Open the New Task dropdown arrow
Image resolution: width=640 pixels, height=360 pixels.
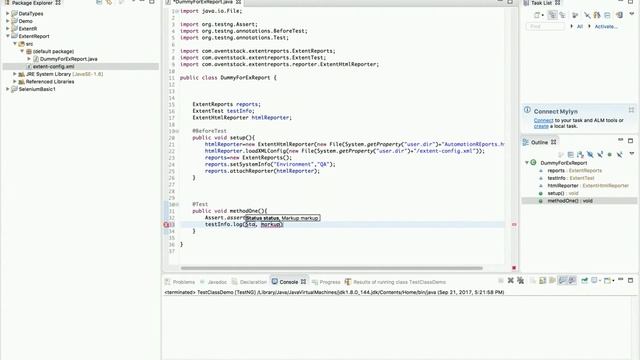click(x=543, y=16)
